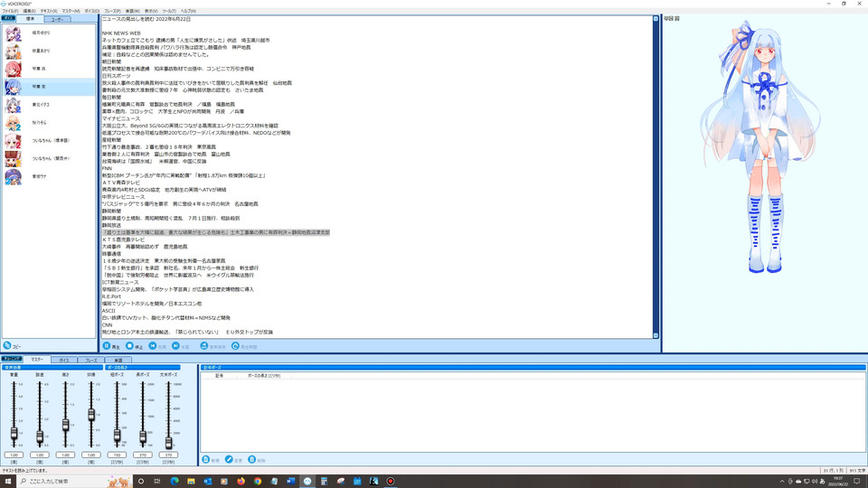Click the コピー copy icon under voice list

pyautogui.click(x=7, y=345)
